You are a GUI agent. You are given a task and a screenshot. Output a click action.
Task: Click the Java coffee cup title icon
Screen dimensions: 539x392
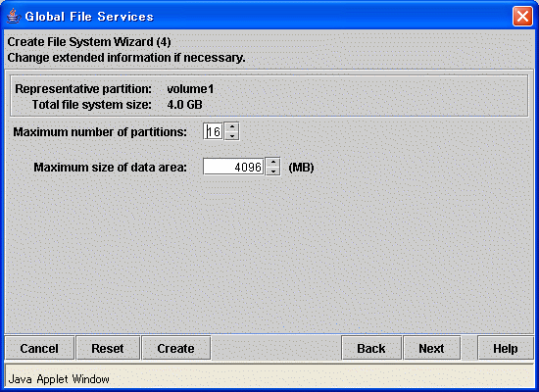coord(13,16)
